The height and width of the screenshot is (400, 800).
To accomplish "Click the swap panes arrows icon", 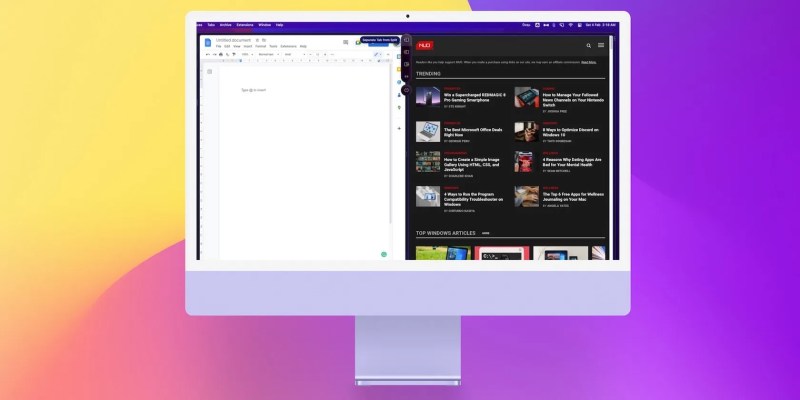I will (407, 77).
